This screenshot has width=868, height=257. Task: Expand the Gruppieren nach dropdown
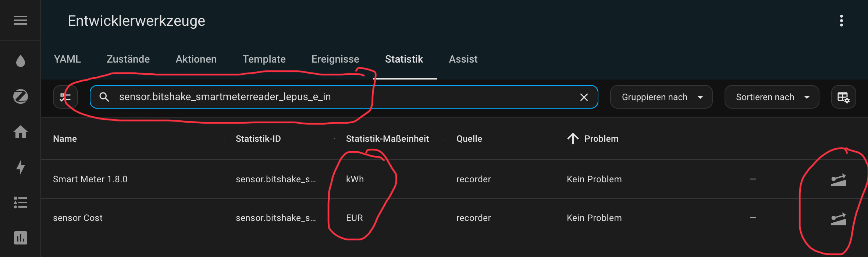pos(661,97)
